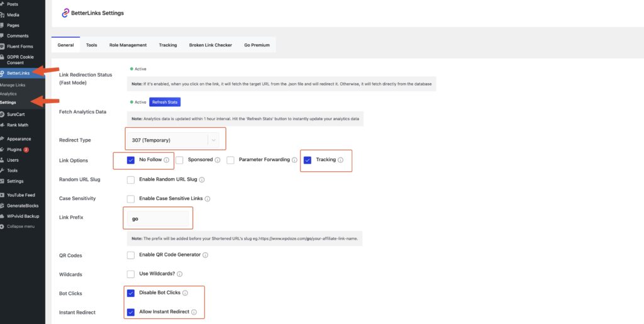Screen dimensions: 644x324
Task: Click the Users icon in sidebar
Action: coord(2,160)
